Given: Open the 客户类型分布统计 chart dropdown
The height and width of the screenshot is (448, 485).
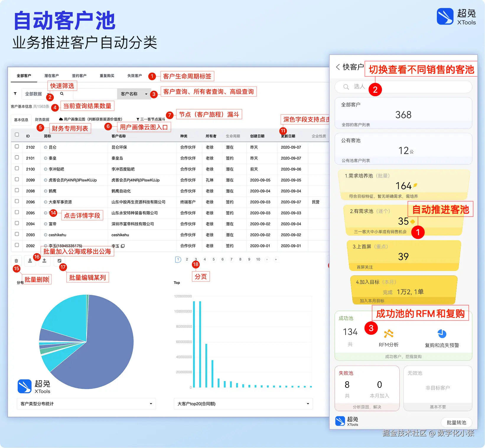Looking at the screenshot, I should [86, 404].
